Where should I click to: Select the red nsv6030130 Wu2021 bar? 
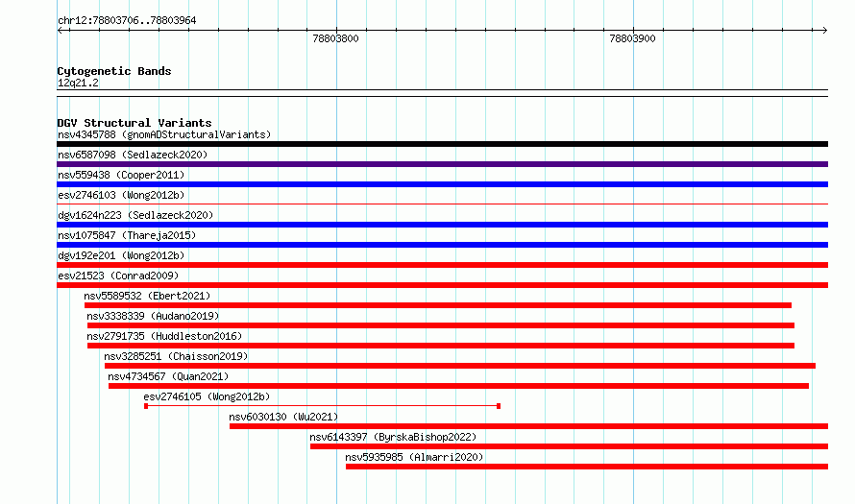click(x=529, y=426)
